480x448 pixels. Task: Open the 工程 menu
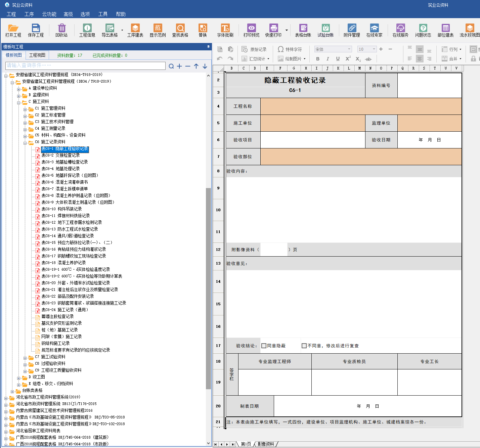pos(11,14)
